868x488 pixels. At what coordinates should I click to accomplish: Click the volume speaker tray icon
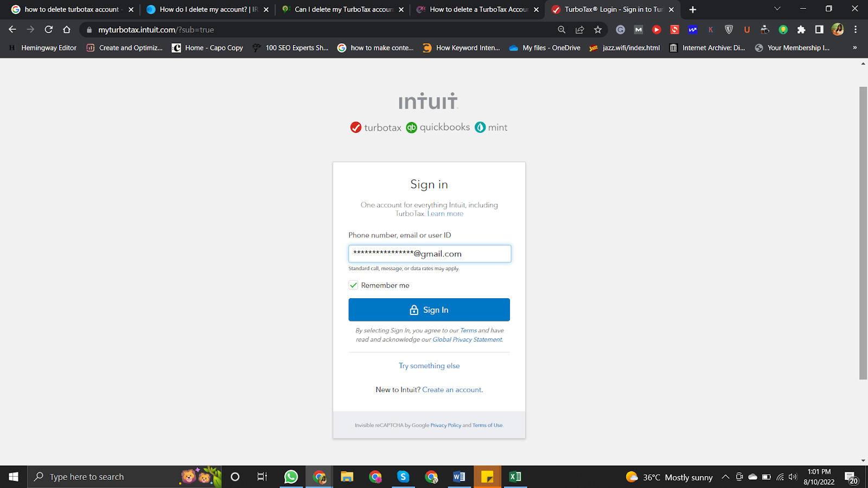click(x=793, y=477)
